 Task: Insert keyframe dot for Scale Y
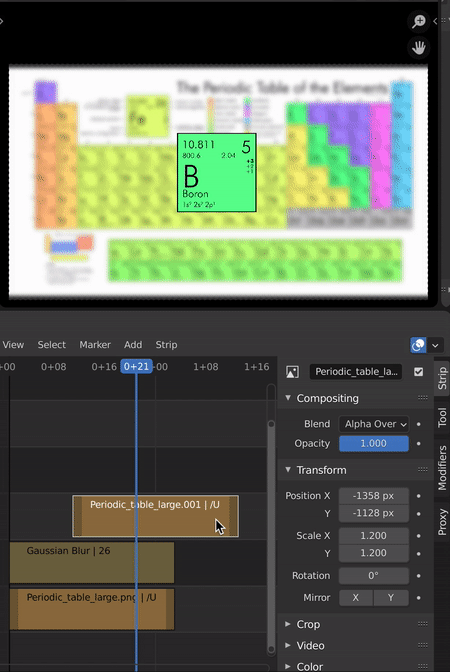click(418, 553)
